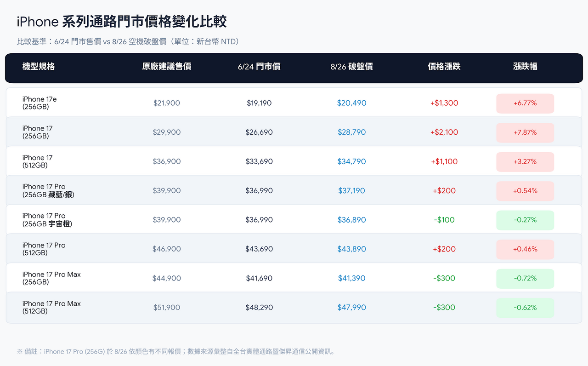Click the $36,900 suggested price
The image size is (588, 366).
click(167, 161)
